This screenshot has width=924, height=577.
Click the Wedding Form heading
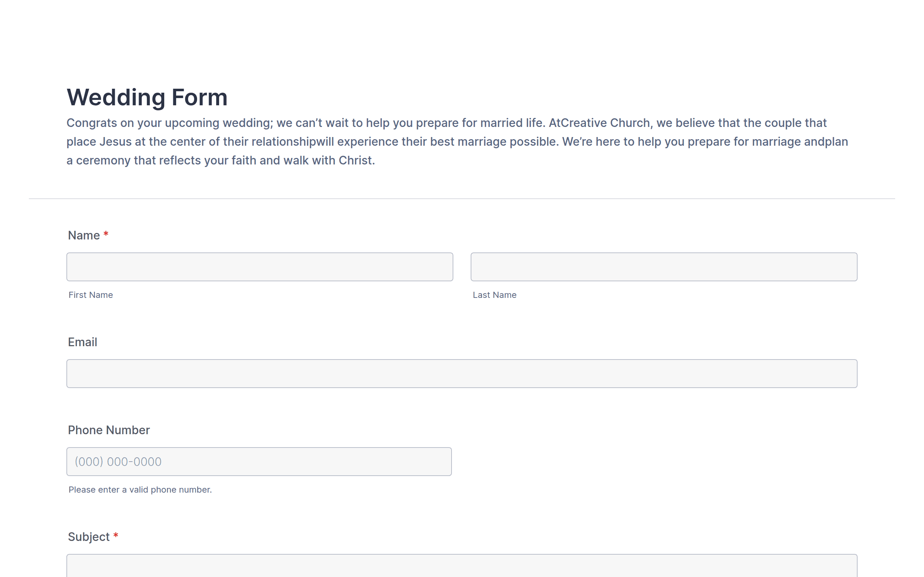pyautogui.click(x=147, y=97)
